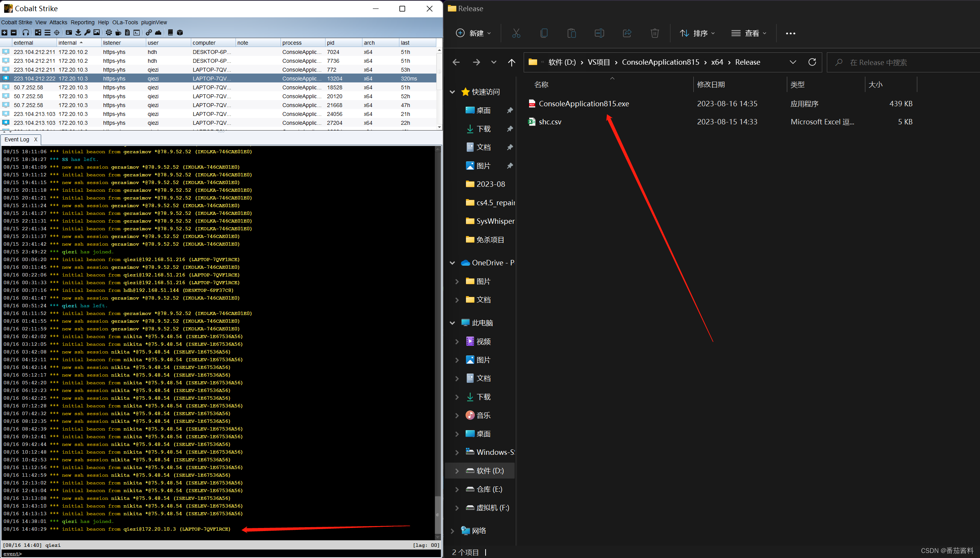This screenshot has height=558, width=980.
Task: Click the terminal icon for scripted web delivery
Action: 137,33
